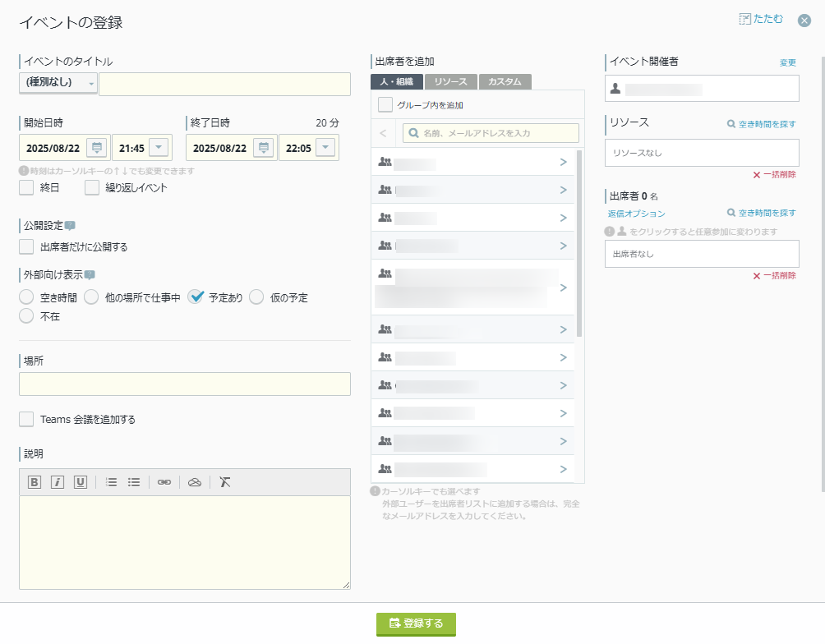Insert numbered list in description
This screenshot has height=644, width=825.
tap(111, 482)
